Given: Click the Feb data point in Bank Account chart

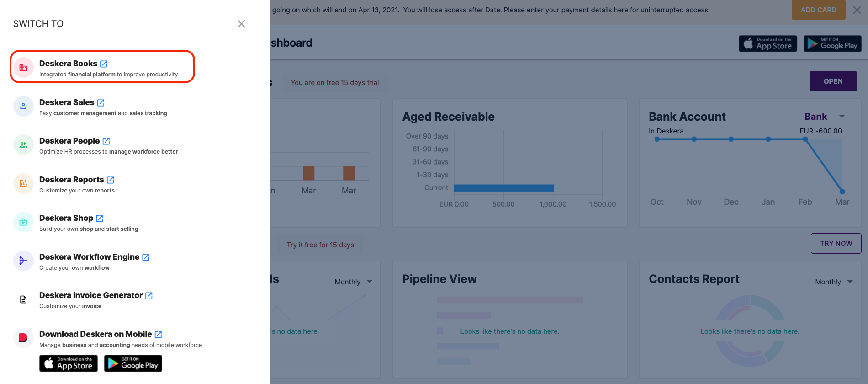Looking at the screenshot, I should point(805,139).
